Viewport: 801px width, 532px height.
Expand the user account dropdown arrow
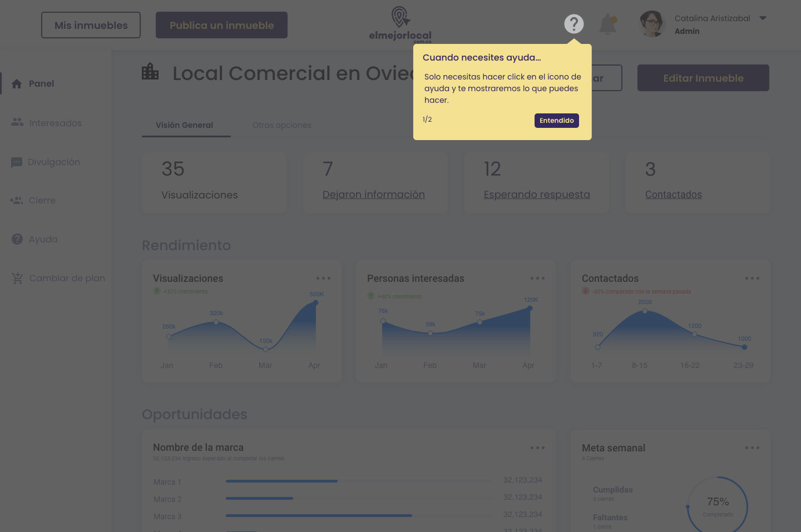[763, 18]
